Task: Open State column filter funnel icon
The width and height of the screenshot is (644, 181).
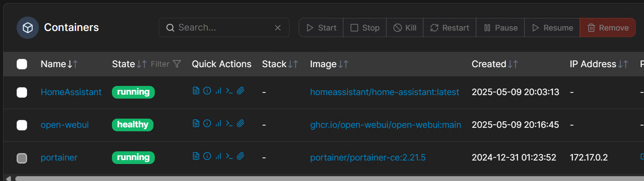Action: coord(177,64)
